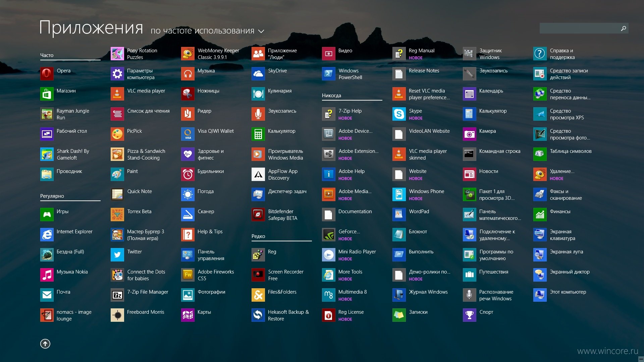Open the SkyDrive icon
The image size is (644, 362).
point(258,74)
